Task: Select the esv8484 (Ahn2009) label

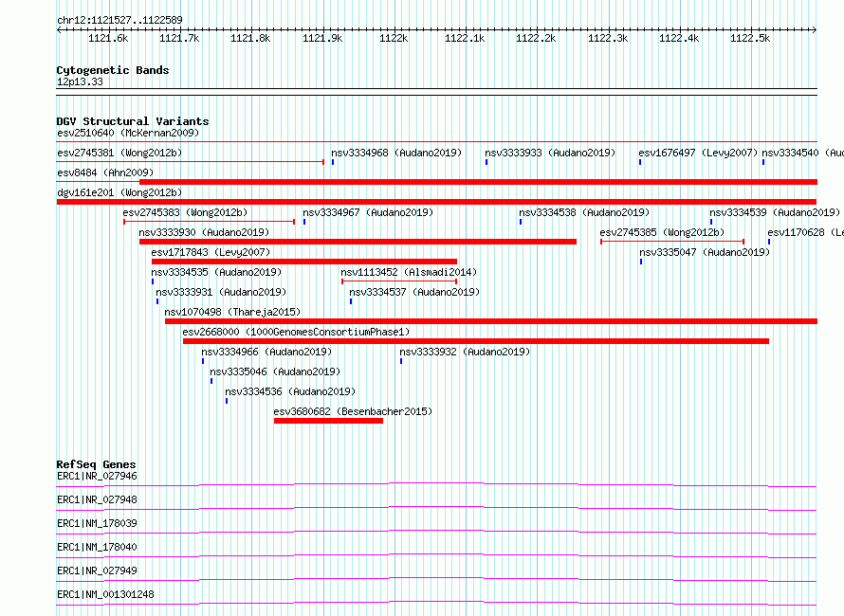Action: [x=105, y=172]
